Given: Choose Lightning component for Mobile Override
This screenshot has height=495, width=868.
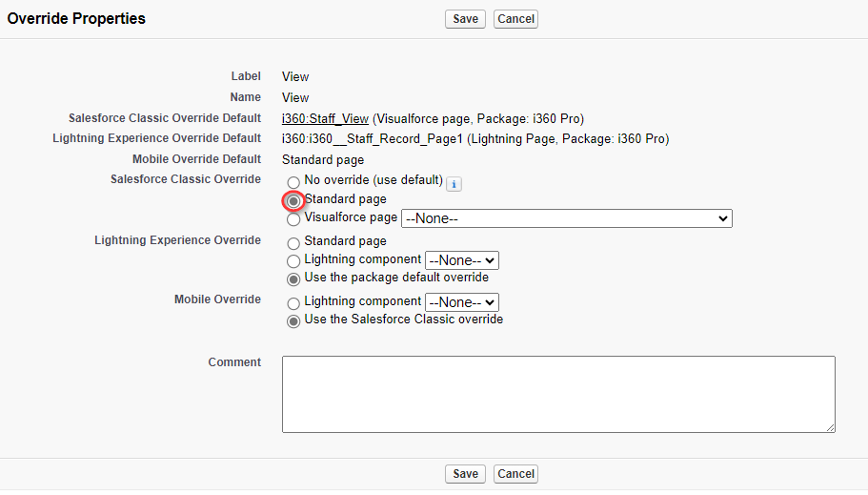Looking at the screenshot, I should pos(293,303).
